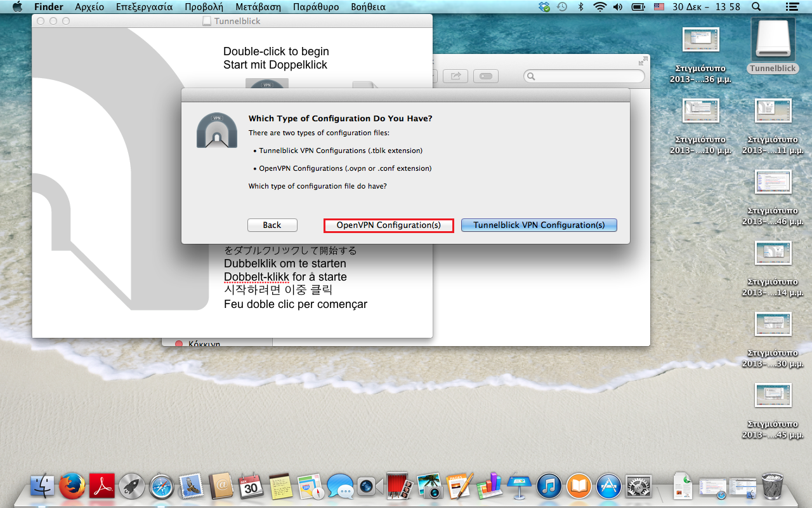Viewport: 812px width, 508px height.
Task: Open Contacts address book icon
Action: (221, 487)
